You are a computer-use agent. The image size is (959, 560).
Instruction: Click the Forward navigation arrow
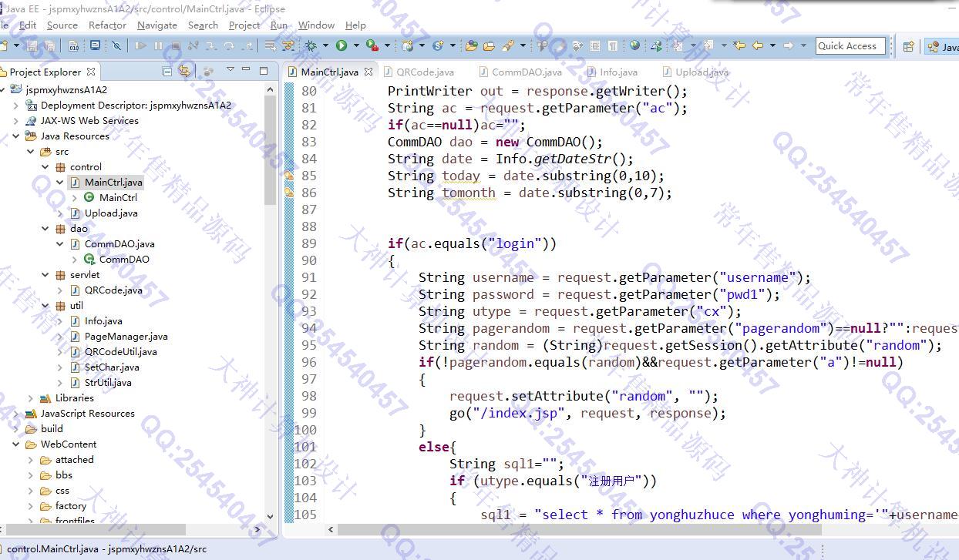(x=788, y=45)
